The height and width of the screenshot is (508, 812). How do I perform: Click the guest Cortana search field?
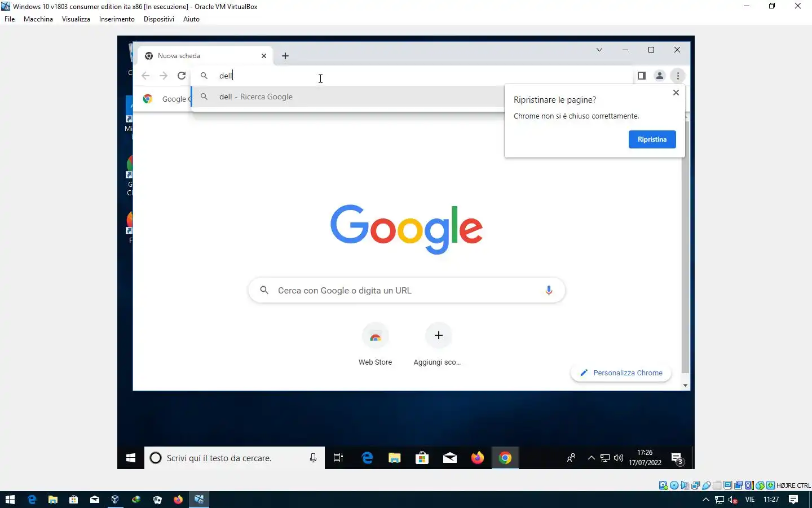tap(235, 458)
